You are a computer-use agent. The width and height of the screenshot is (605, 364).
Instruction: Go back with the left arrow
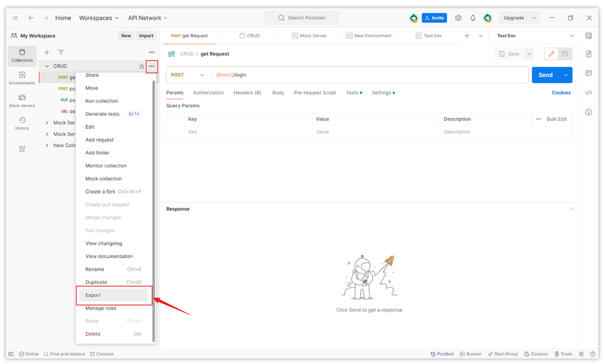[31, 18]
